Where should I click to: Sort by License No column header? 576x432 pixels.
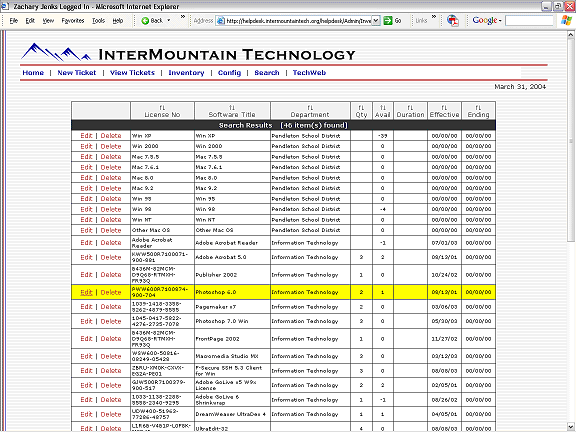pos(162,111)
